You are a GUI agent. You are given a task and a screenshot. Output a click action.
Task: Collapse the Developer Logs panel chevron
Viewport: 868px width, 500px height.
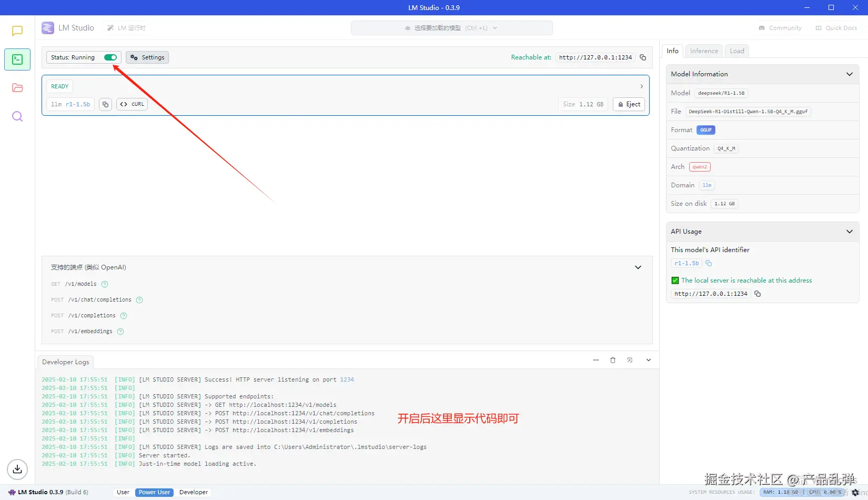click(x=649, y=360)
